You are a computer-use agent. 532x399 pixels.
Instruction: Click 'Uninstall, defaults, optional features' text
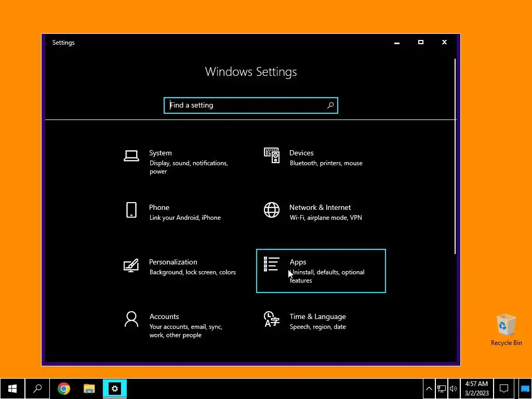(x=327, y=276)
